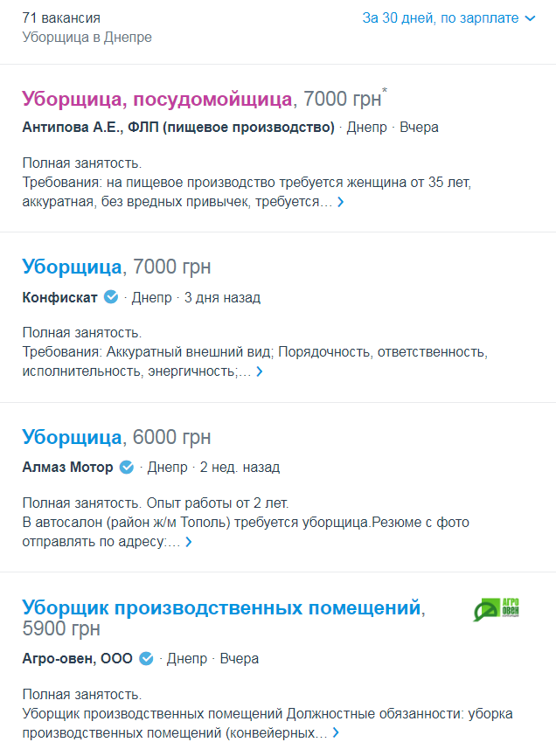The height and width of the screenshot is (756, 556).
Task: Open the 'Уборщица' 7000 грн vacancy
Action: coord(72,267)
